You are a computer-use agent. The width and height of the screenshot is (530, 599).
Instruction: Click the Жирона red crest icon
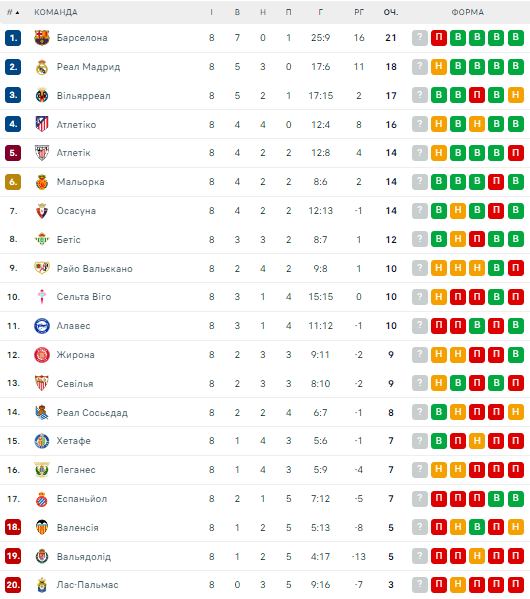tap(42, 355)
